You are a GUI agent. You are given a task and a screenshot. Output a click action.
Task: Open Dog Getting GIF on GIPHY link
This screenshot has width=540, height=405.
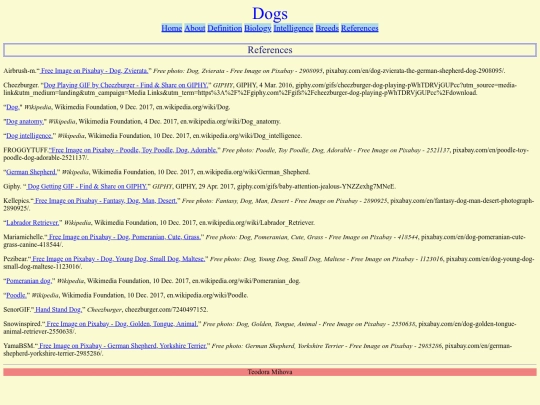87,186
